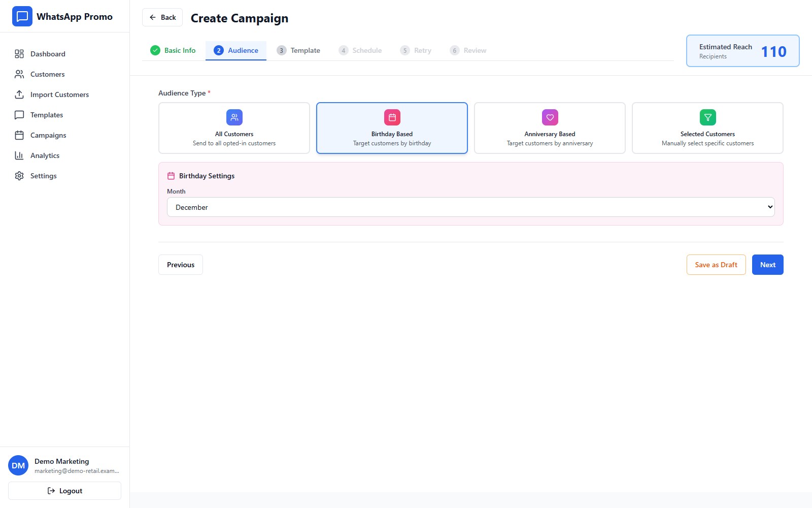Click the marketing@demo-retail email text
The width and height of the screenshot is (812, 508).
tap(77, 471)
